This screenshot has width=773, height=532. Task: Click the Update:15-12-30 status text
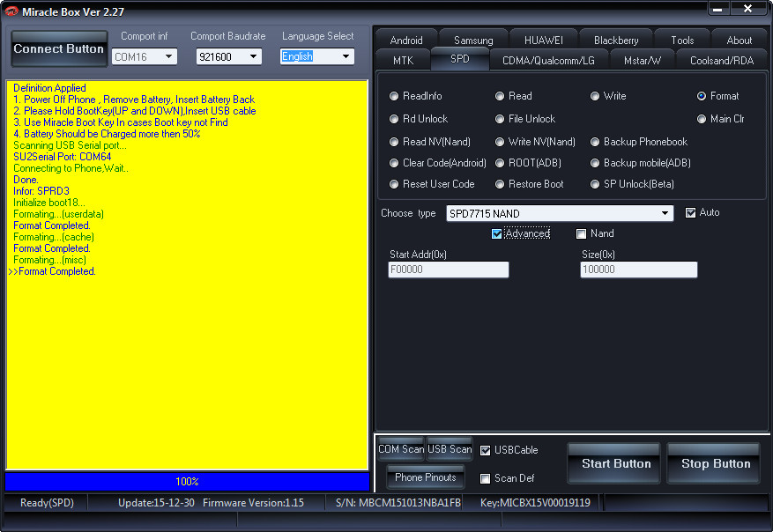156,503
